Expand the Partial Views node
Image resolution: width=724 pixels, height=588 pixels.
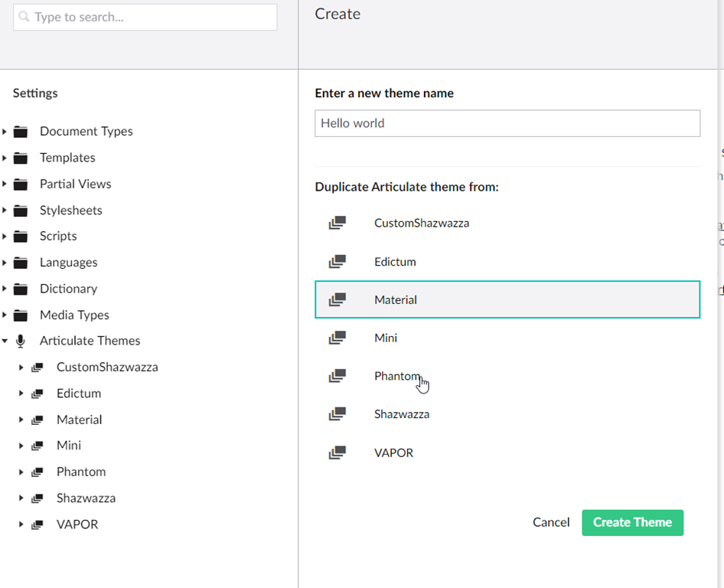point(4,185)
